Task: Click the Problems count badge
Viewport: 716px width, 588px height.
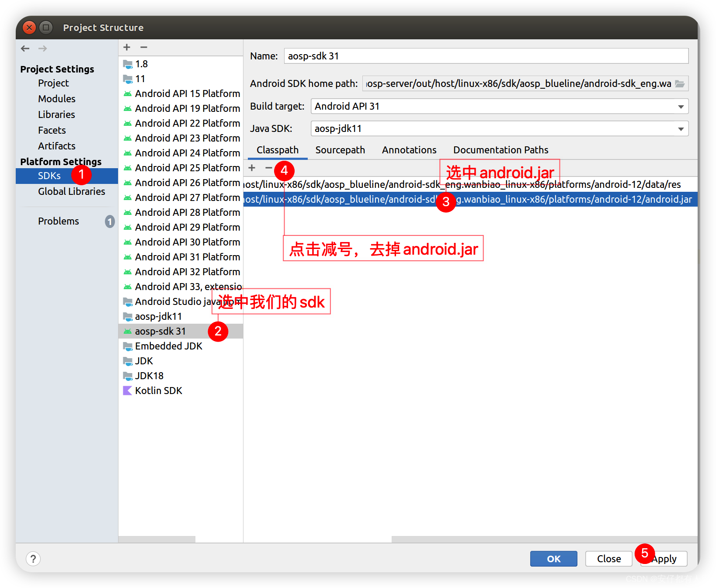Action: point(110,221)
